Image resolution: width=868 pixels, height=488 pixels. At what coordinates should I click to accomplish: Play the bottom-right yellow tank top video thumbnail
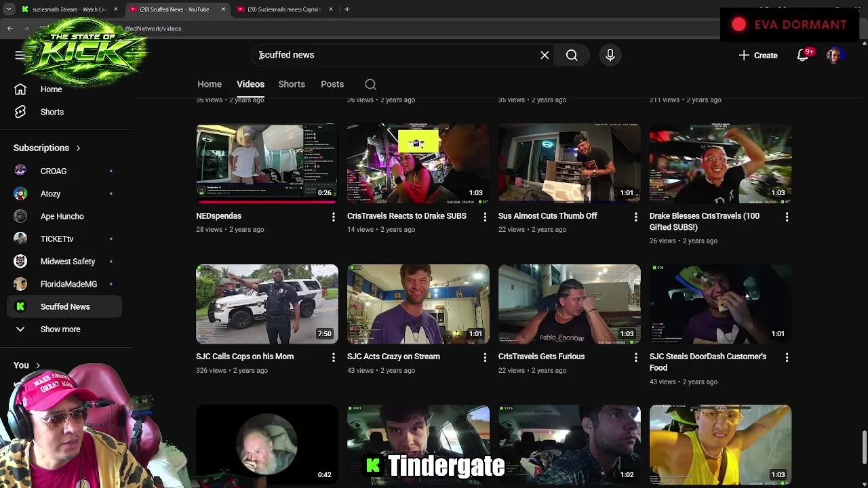coord(720,445)
